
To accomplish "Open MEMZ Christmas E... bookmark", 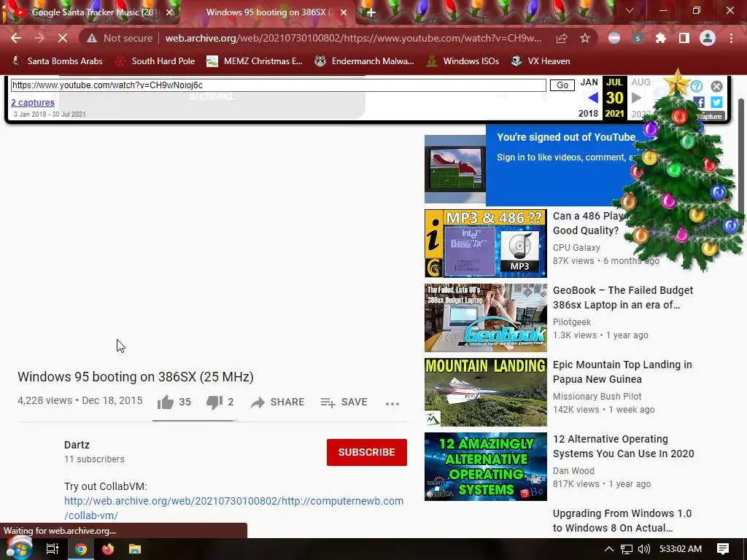I will [x=255, y=61].
